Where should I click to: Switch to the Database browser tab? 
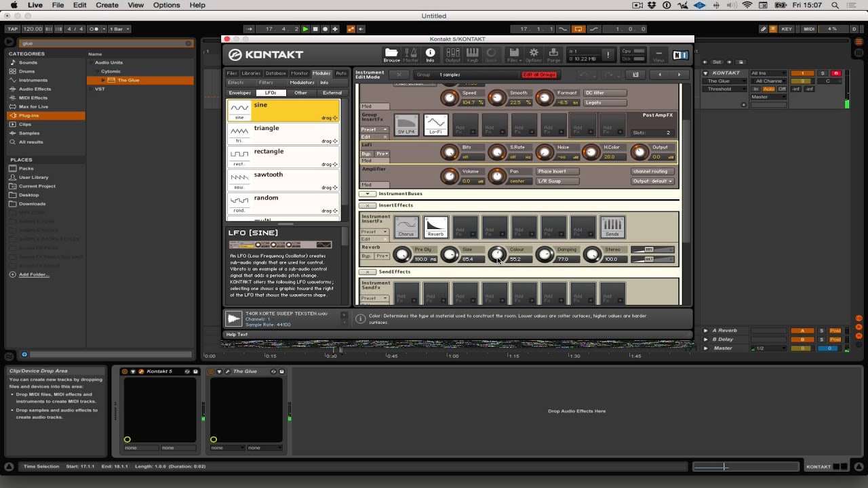pyautogui.click(x=275, y=73)
